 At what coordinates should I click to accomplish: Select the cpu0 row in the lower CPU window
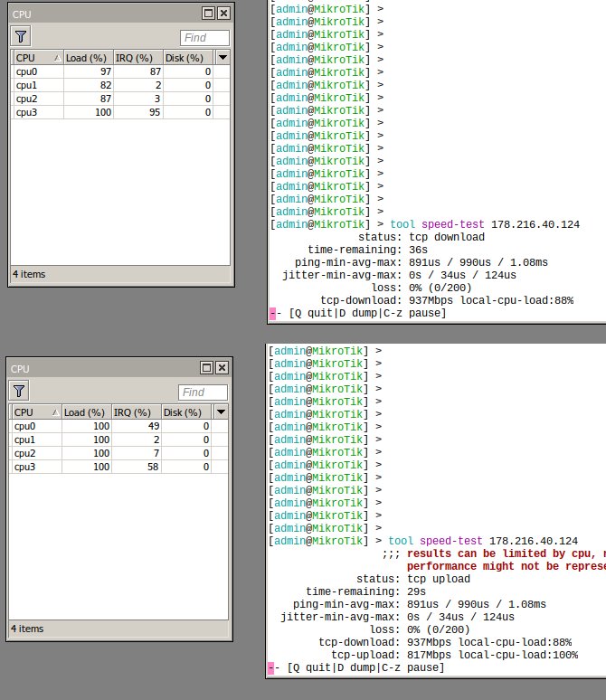[118, 426]
